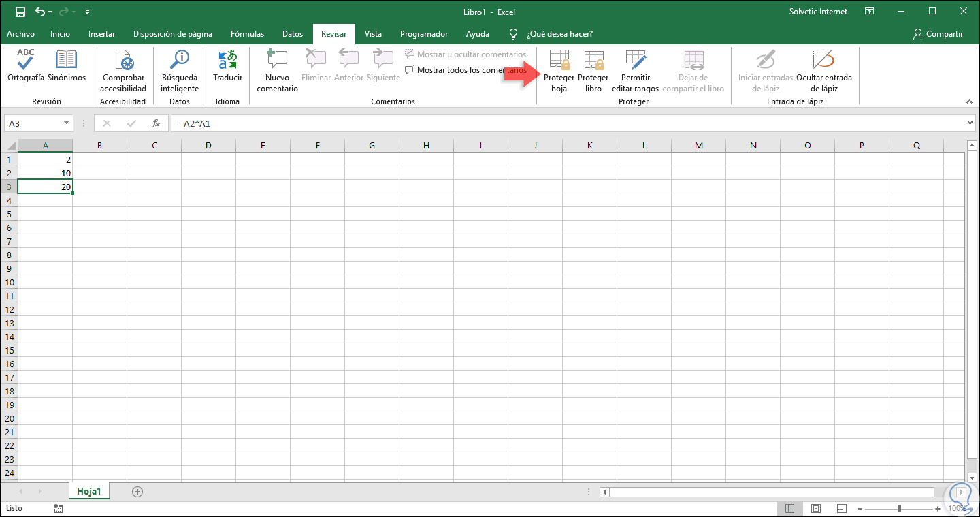Toggle Mostrar todos los comentarios

pyautogui.click(x=467, y=69)
